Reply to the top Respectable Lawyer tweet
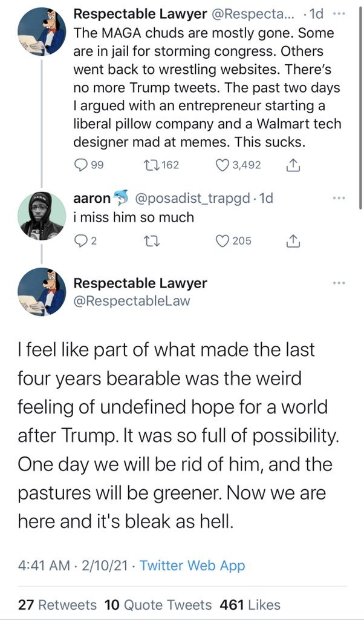The height and width of the screenshot is (620, 364). click(80, 165)
